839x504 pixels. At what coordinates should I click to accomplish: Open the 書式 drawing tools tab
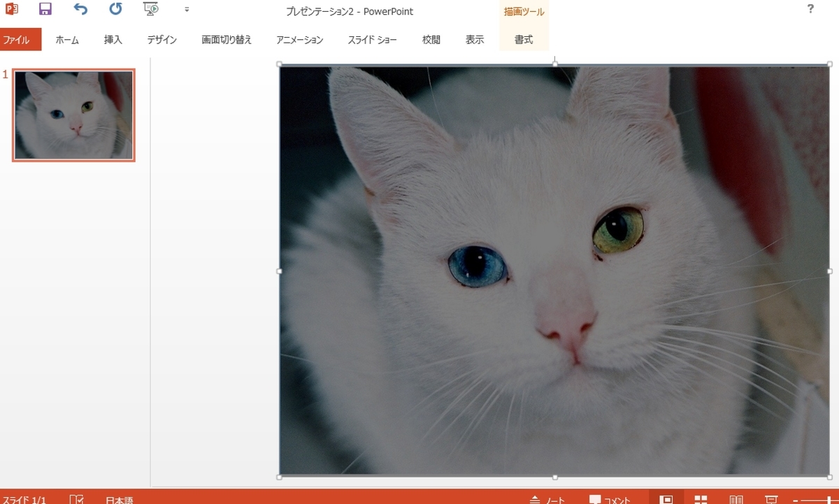524,40
